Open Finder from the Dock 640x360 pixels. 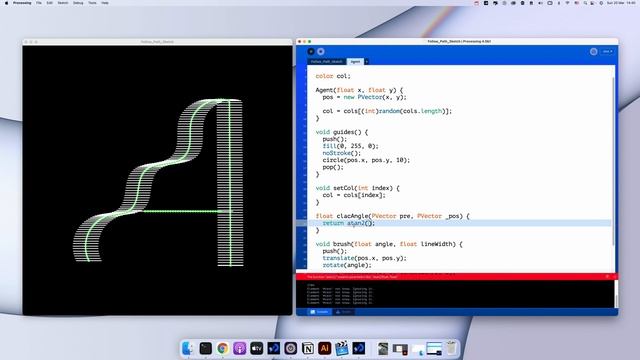(188, 348)
